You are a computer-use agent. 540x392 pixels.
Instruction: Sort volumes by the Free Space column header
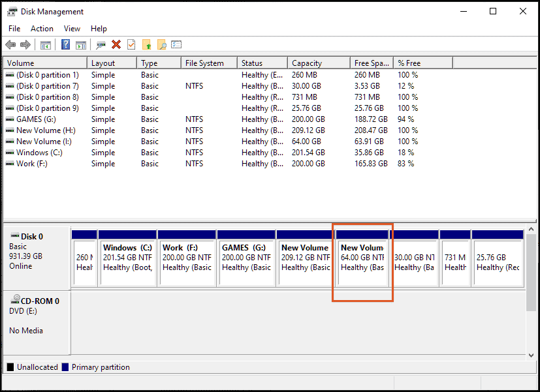coord(370,62)
